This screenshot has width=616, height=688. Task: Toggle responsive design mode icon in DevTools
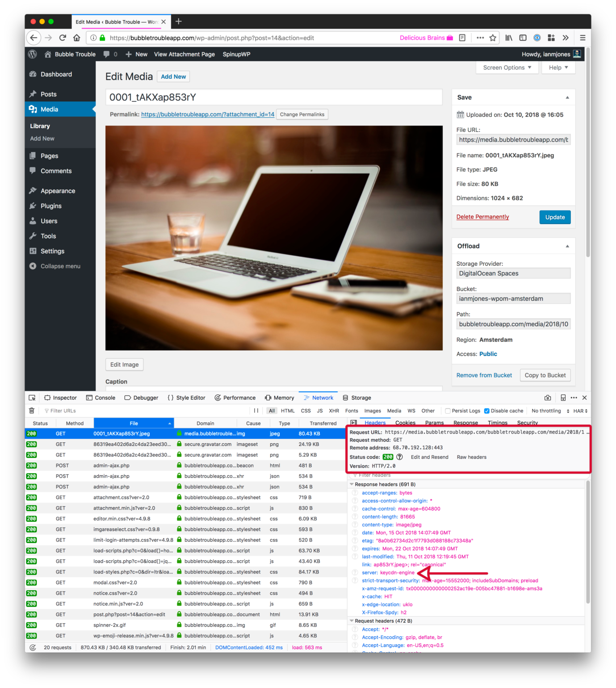(x=563, y=398)
